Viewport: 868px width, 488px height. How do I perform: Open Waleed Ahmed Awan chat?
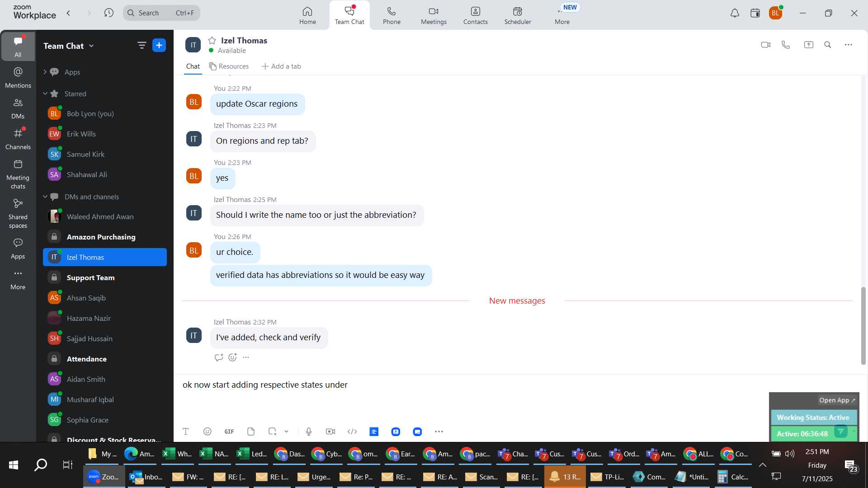(104, 216)
